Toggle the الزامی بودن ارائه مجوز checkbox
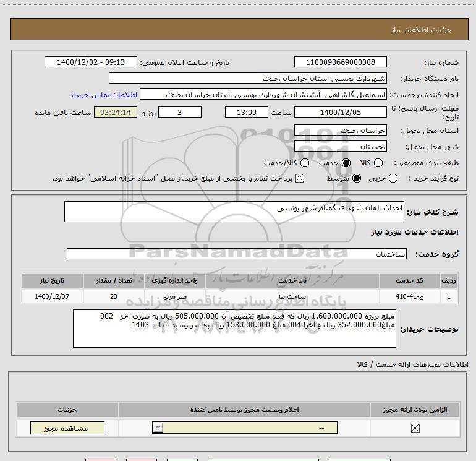Viewport: 476px width, 461px height. point(415,428)
